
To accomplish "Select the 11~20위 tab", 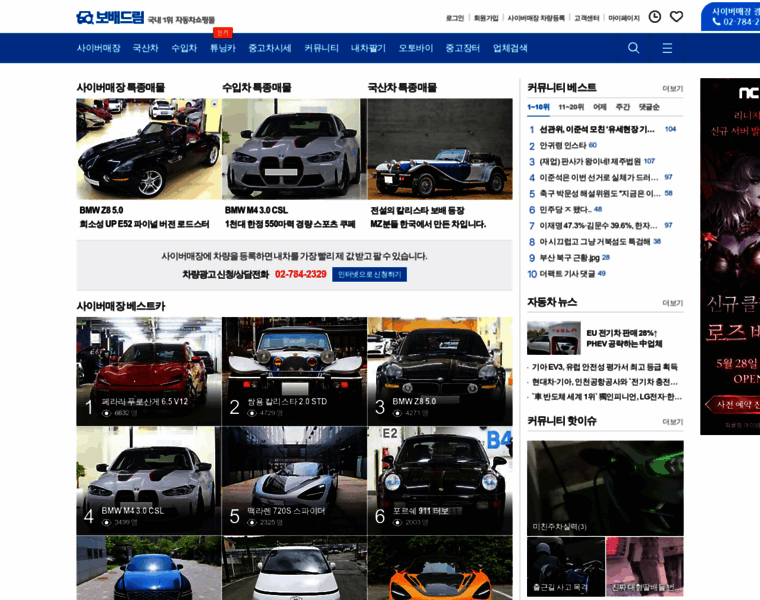I will [x=571, y=107].
